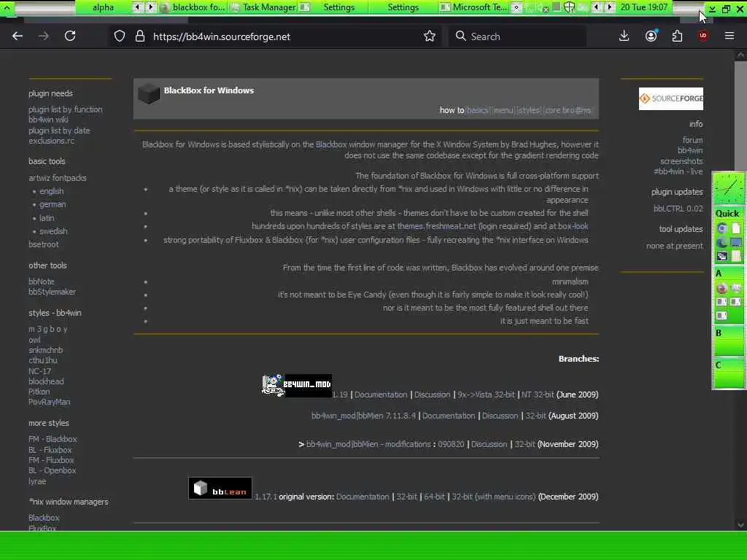747x560 pixels.
Task: Switch to Microsoft Te... in the taskbar
Action: click(473, 7)
